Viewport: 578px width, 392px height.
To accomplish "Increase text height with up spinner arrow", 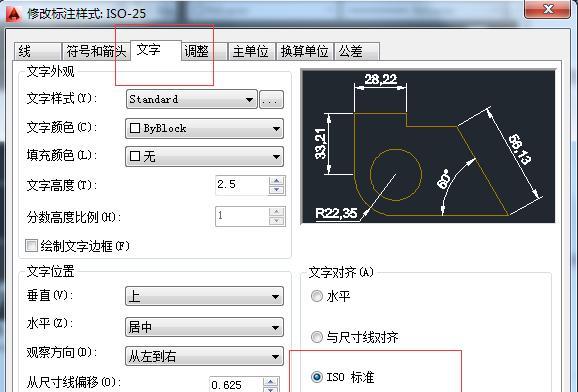I will pyautogui.click(x=276, y=181).
